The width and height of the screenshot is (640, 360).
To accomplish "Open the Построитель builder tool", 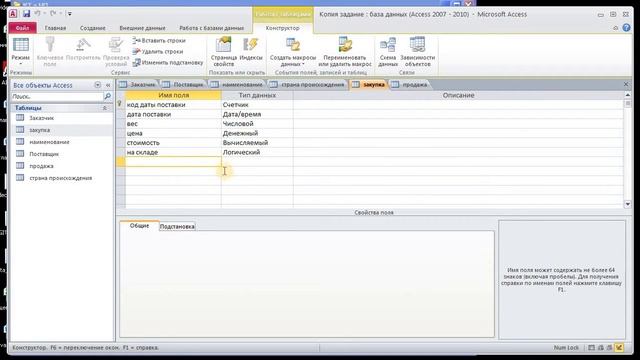I will [x=83, y=49].
